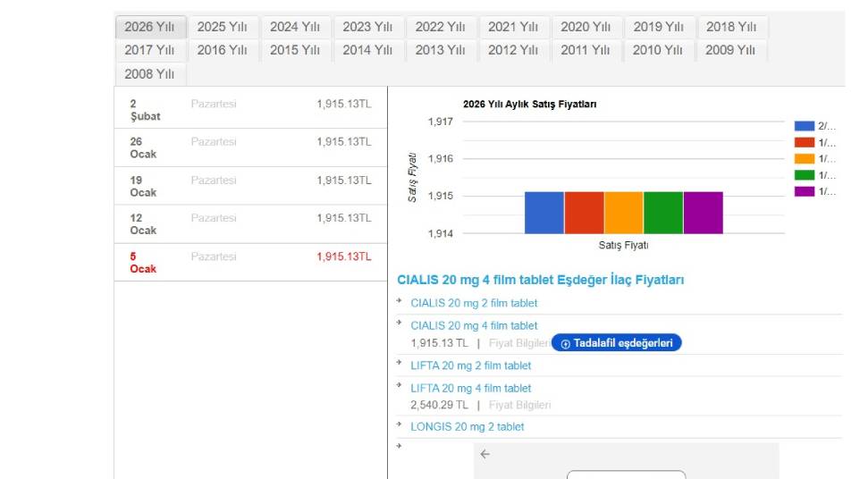This screenshot has height=479, width=868.
Task: Select the 2 Şubat price row
Action: [x=250, y=110]
